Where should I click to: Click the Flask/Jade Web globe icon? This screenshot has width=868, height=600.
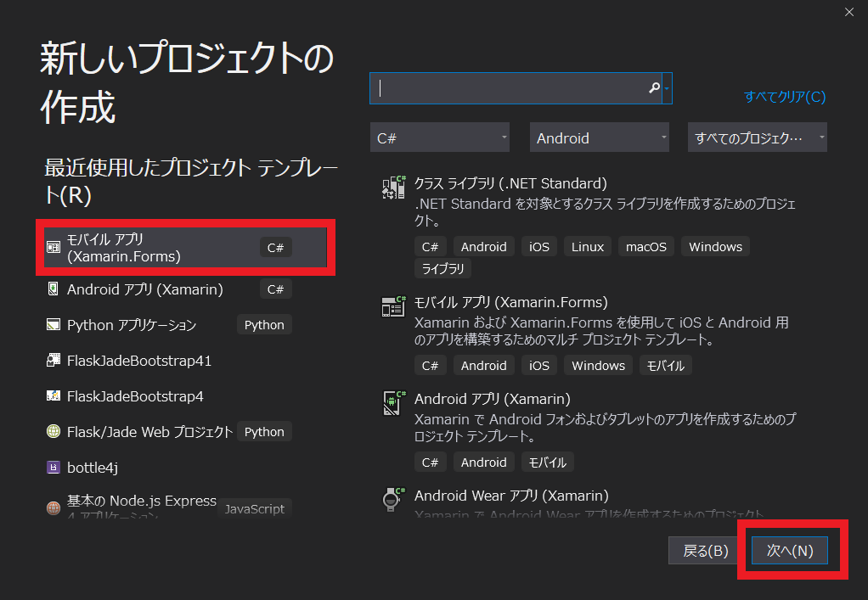tap(54, 431)
